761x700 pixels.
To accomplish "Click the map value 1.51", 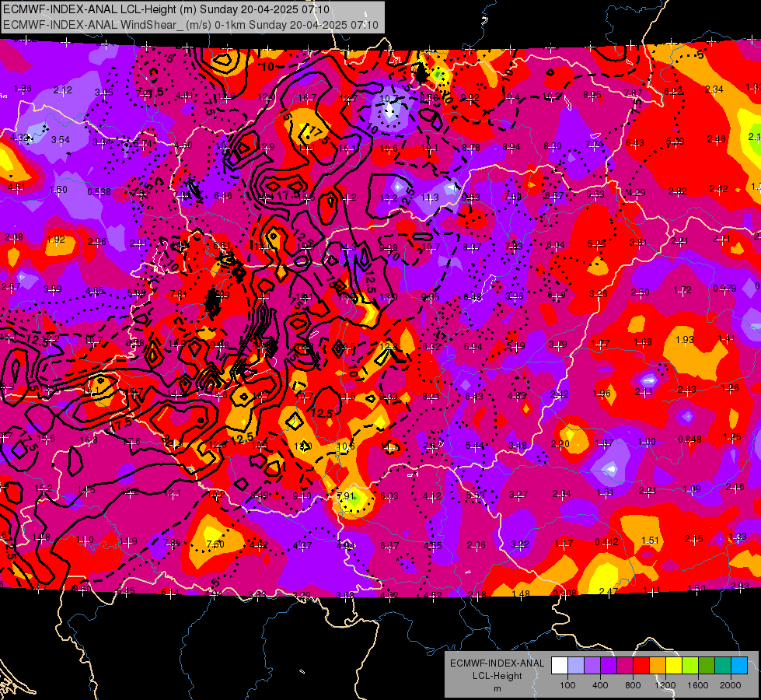I will [651, 541].
